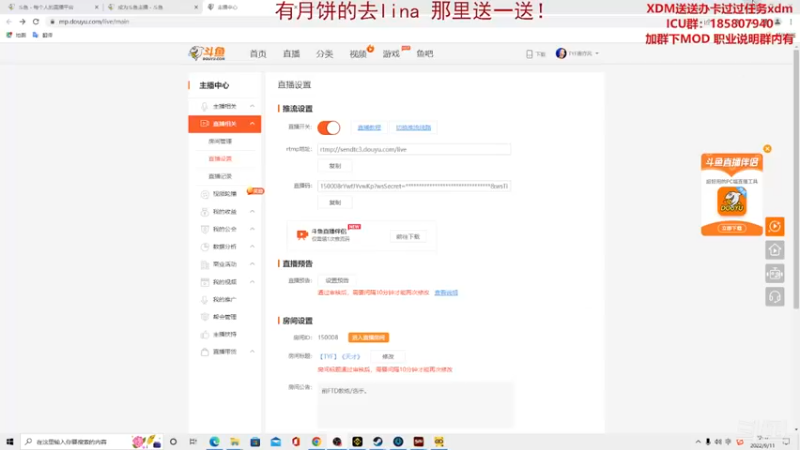The image size is (800, 450).
Task: Click the Douyu logo in header
Action: (207, 53)
